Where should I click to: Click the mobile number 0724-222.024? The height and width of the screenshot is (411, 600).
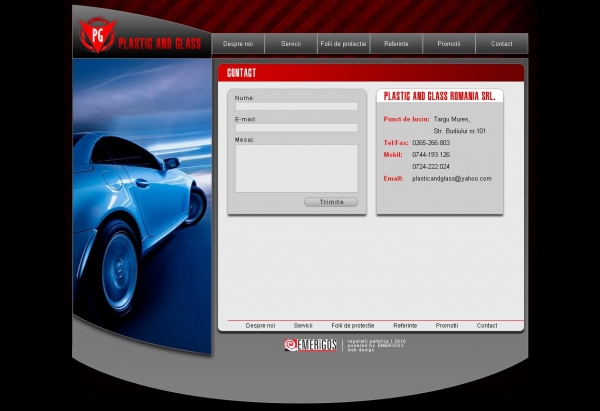point(431,166)
